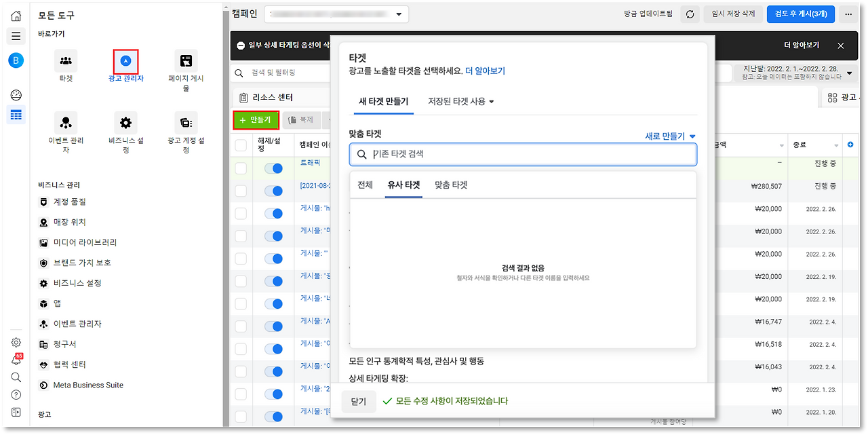The height and width of the screenshot is (435, 868).
Task: Open the 금액 column sort arrow
Action: [x=781, y=145]
